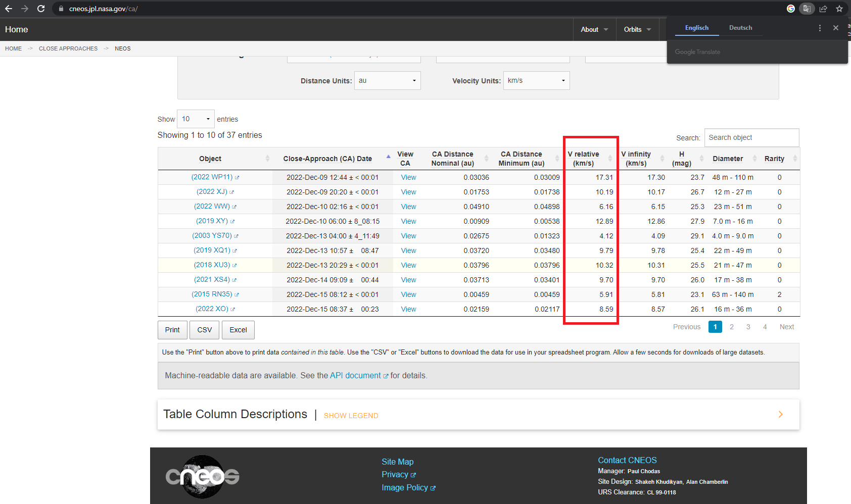The width and height of the screenshot is (851, 504).
Task: Click the address bar URL
Action: click(x=104, y=9)
